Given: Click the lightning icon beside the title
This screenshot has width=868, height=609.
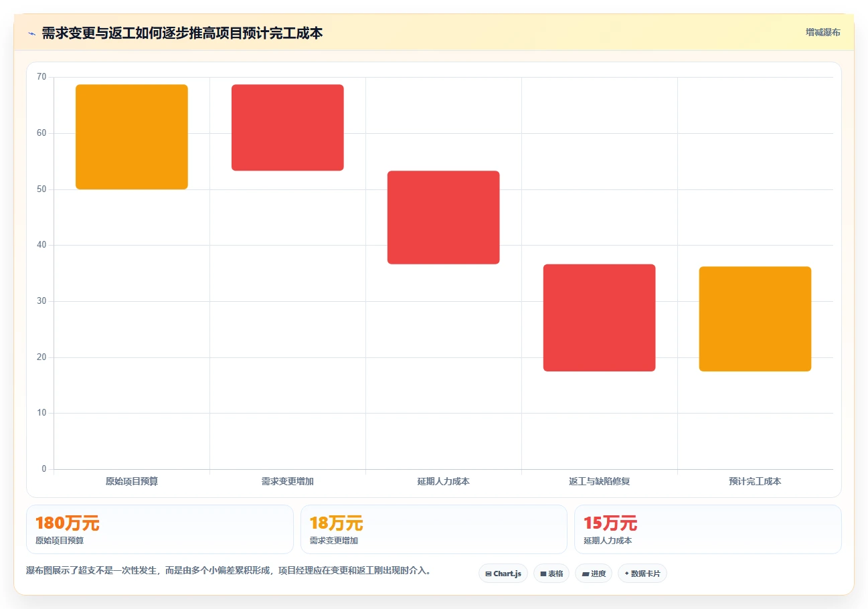Looking at the screenshot, I should tap(31, 33).
